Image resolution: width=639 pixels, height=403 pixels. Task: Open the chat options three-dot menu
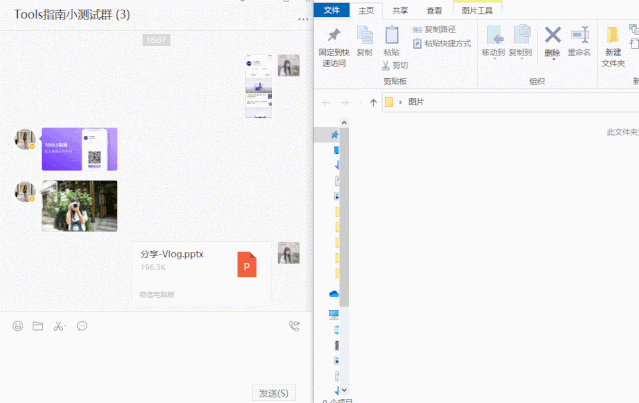[303, 19]
